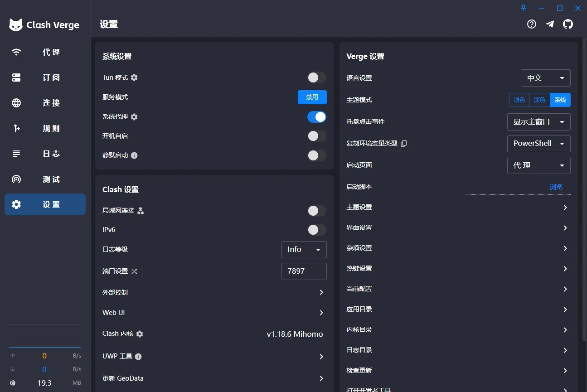This screenshot has height=392, width=587.
Task: Open the 检查更新 row
Action: pos(458,370)
